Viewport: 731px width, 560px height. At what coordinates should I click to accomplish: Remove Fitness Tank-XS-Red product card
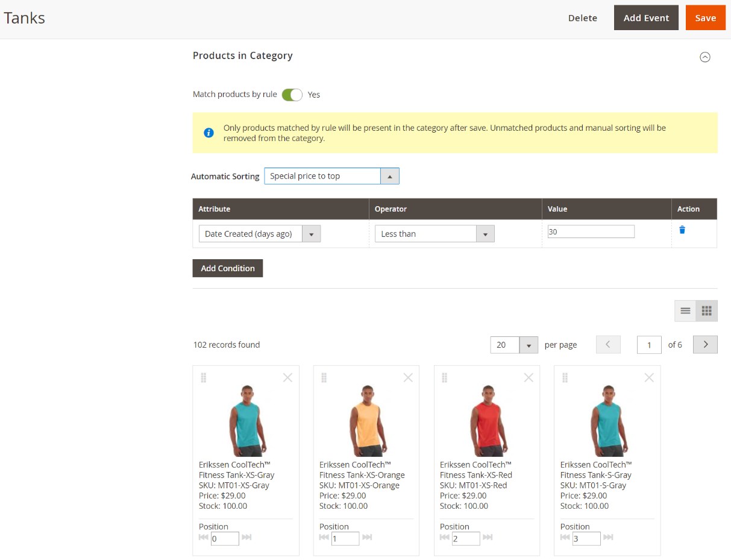tap(529, 377)
